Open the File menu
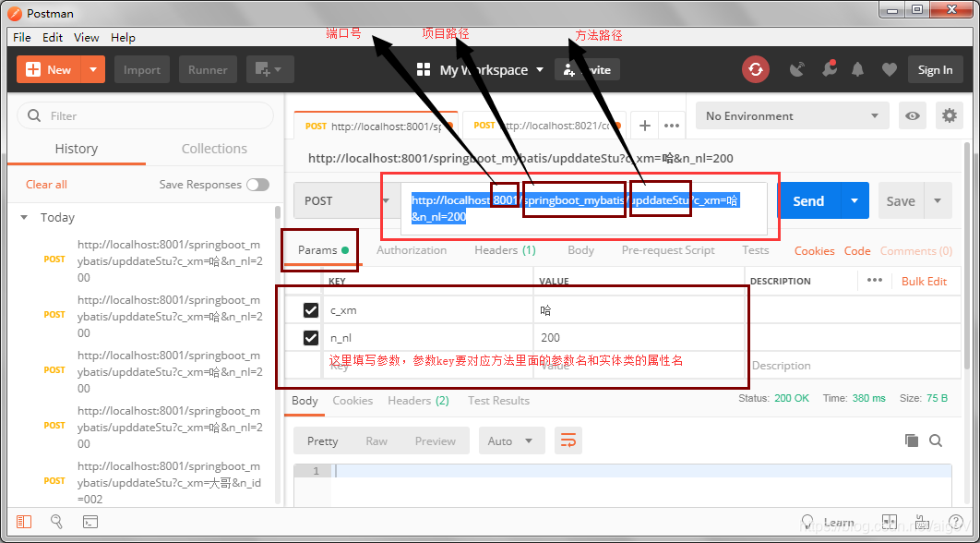Viewport: 980px width, 543px height. pos(22,38)
